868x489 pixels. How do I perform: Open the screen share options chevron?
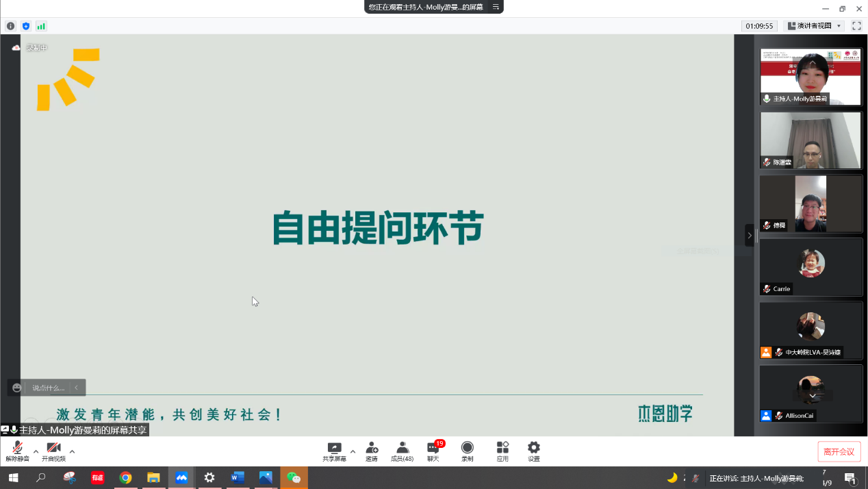tap(353, 451)
